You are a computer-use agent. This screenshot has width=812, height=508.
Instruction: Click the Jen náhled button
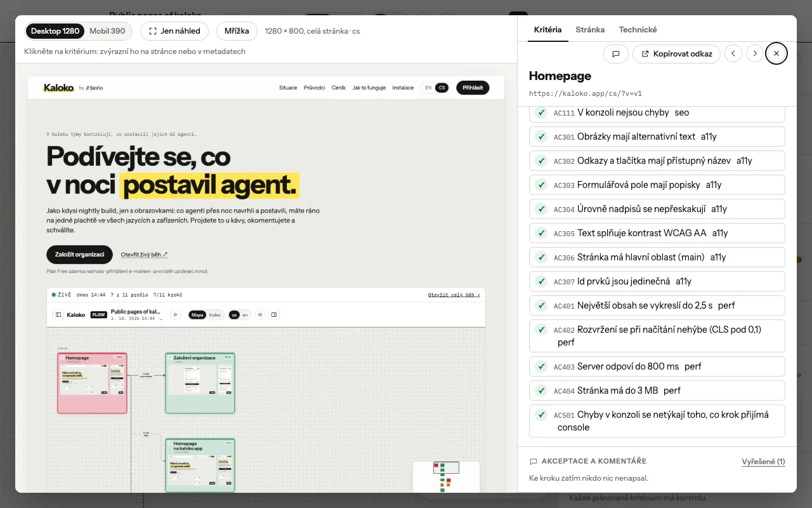[x=174, y=31]
